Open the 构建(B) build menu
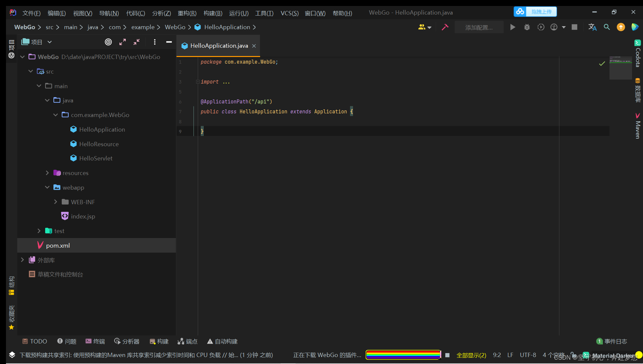643x364 pixels. click(213, 13)
